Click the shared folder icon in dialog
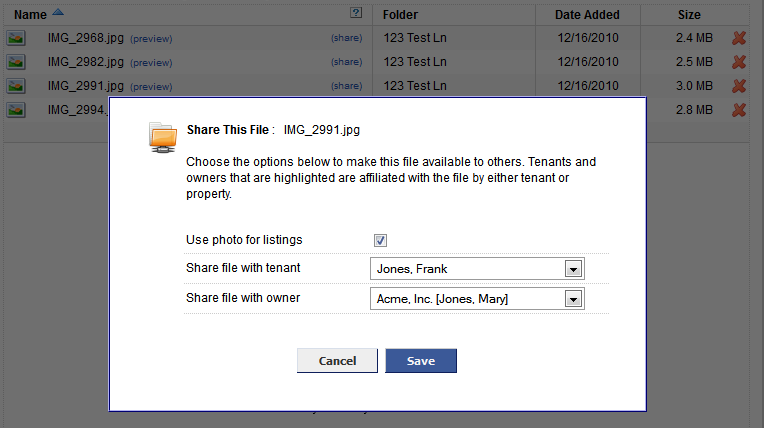The width and height of the screenshot is (764, 428). 162,136
